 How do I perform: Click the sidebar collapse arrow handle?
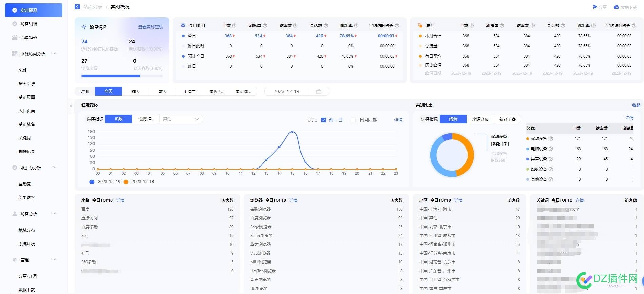coord(71,106)
